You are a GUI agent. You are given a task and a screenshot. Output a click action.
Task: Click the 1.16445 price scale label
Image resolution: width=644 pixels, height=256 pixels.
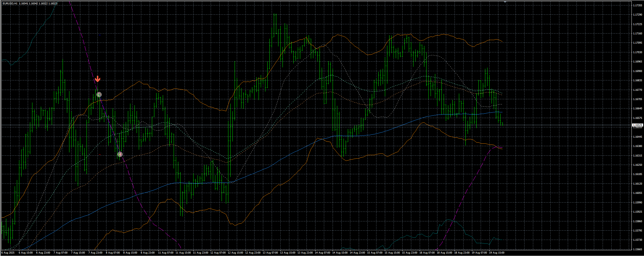637,137
